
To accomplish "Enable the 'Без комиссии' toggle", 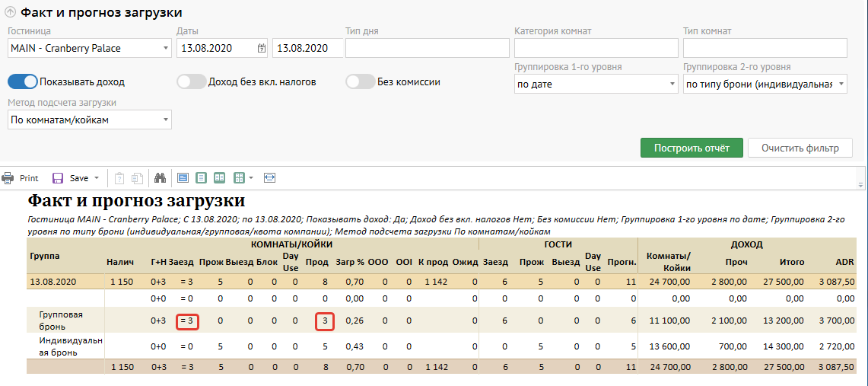I will point(360,81).
